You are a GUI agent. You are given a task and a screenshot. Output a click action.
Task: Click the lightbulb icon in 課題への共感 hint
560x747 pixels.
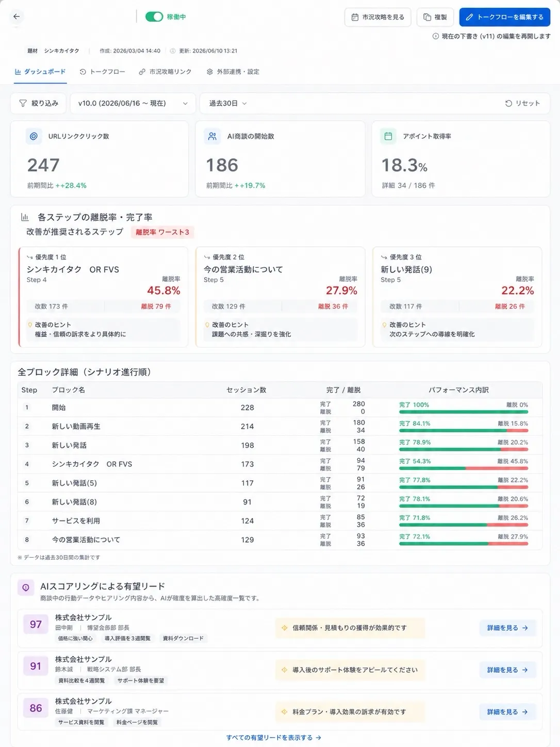(207, 325)
